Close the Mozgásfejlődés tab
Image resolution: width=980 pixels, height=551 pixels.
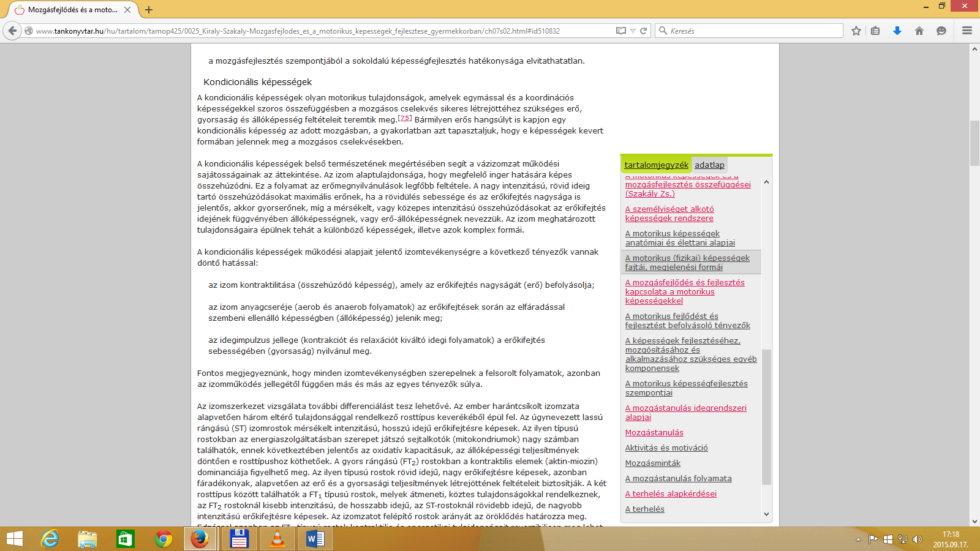click(127, 10)
